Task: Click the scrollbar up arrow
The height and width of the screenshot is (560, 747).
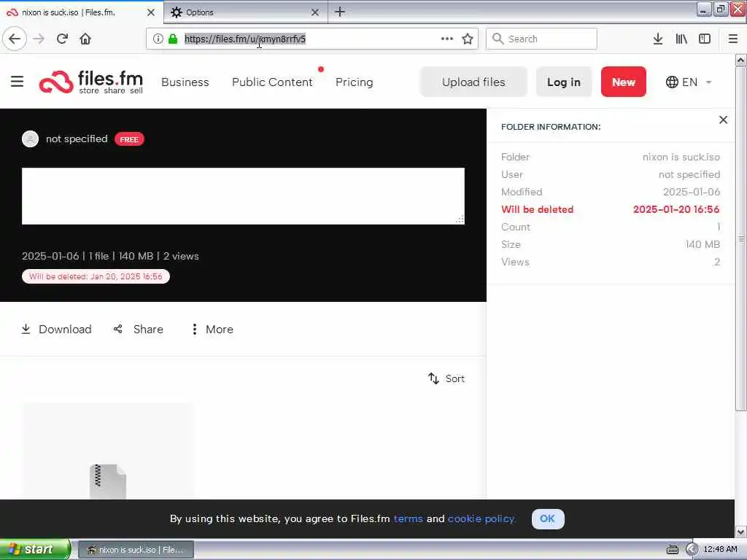Action: (741, 61)
